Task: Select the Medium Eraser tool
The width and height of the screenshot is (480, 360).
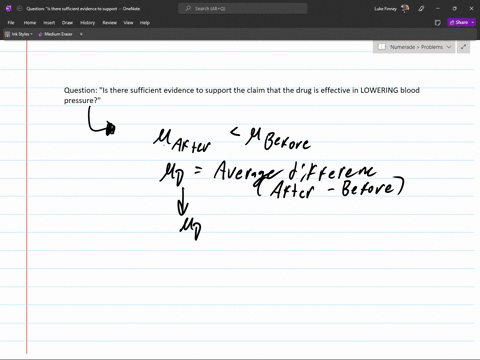Action: coord(55,34)
